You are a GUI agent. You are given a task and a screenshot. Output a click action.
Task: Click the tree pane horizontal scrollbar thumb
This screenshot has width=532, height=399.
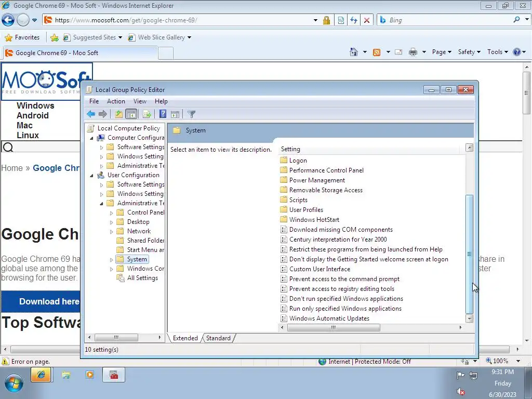click(116, 337)
